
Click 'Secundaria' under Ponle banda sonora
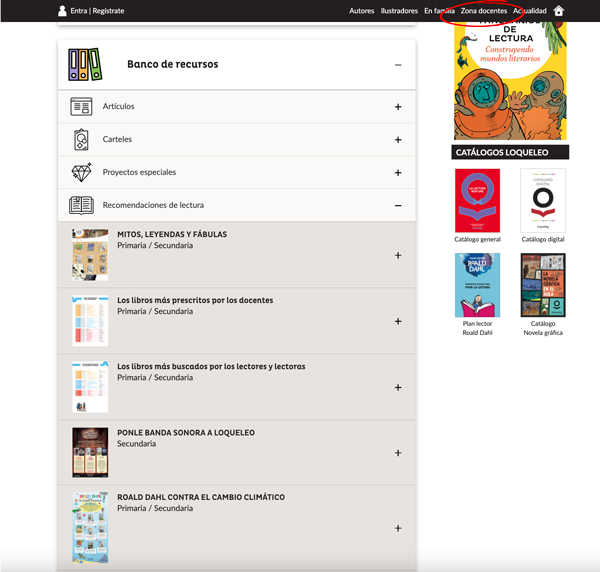pos(136,444)
